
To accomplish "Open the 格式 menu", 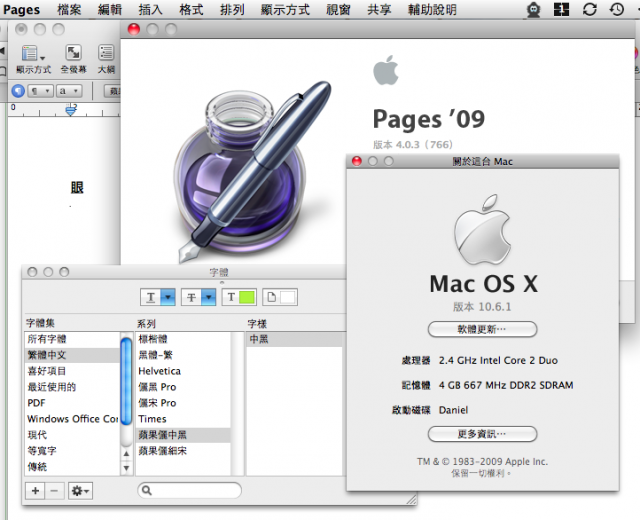I will (191, 9).
